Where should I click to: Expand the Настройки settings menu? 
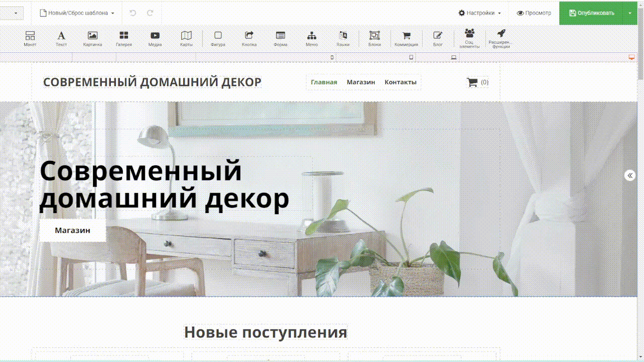[479, 13]
